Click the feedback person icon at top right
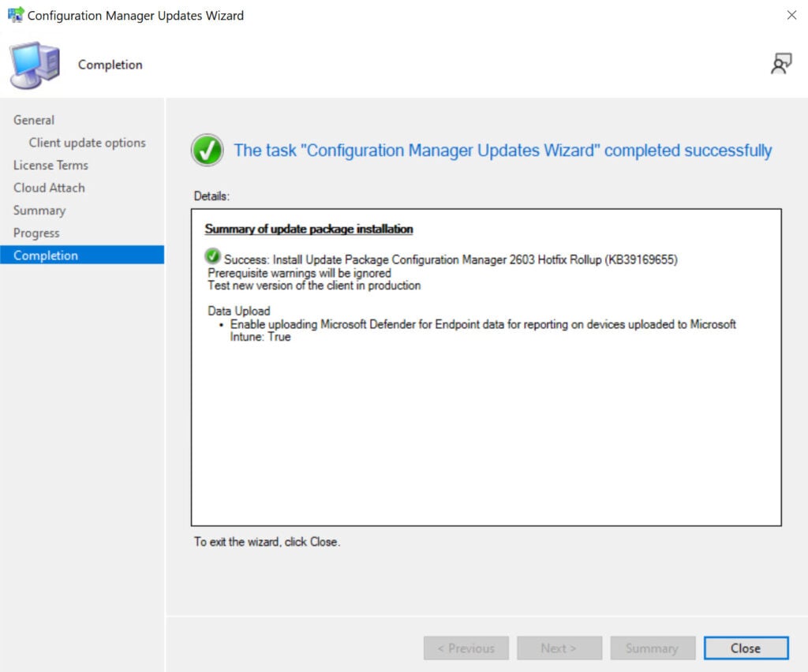This screenshot has height=672, width=808. click(x=780, y=64)
